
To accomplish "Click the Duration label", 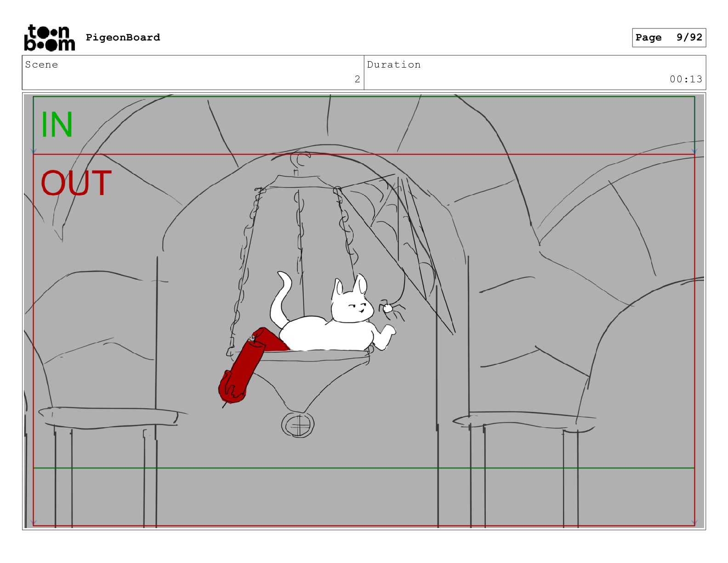I will (394, 64).
